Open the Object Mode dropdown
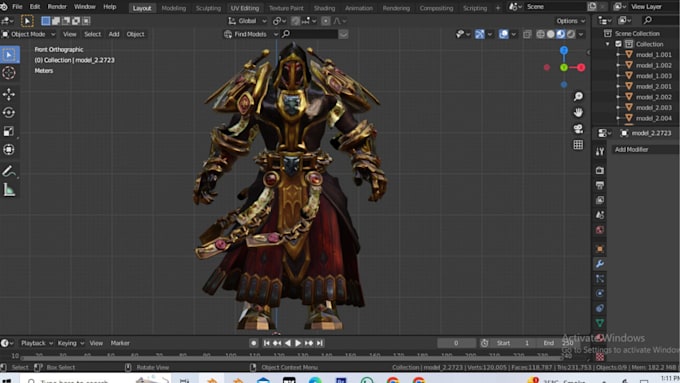 (x=29, y=34)
